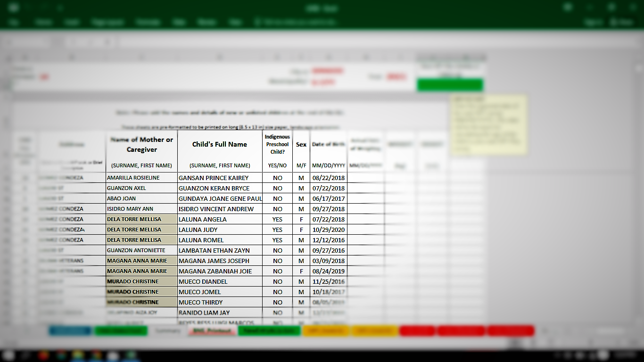The height and width of the screenshot is (362, 644).
Task: Select birth date 09/27/2016
Action: coord(329,250)
